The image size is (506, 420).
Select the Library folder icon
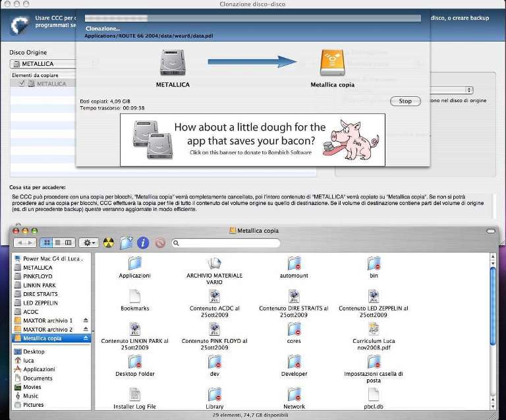[214, 394]
